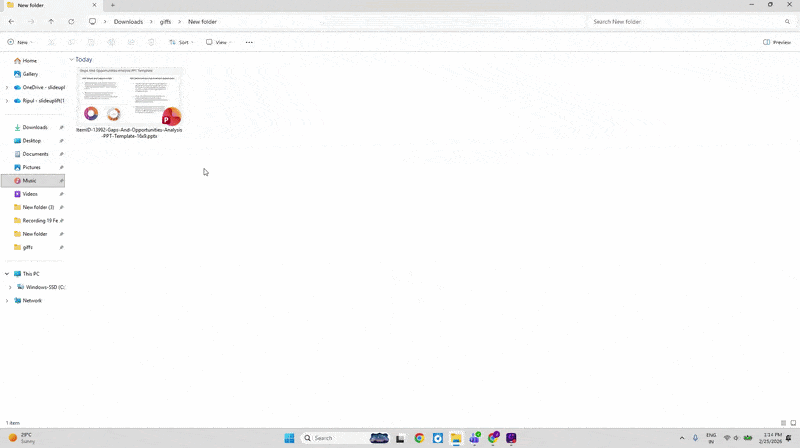This screenshot has width=800, height=448.
Task: Select the New folder window tab
Action: click(51, 5)
